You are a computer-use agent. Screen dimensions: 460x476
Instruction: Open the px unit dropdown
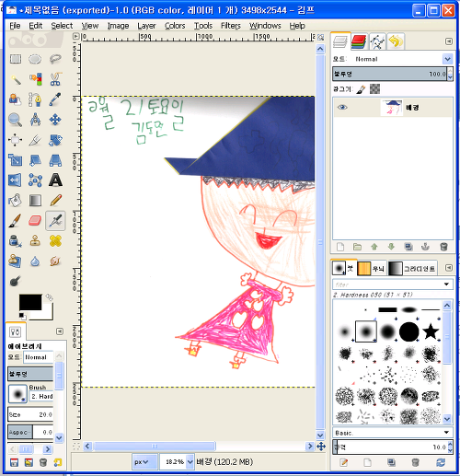click(144, 461)
